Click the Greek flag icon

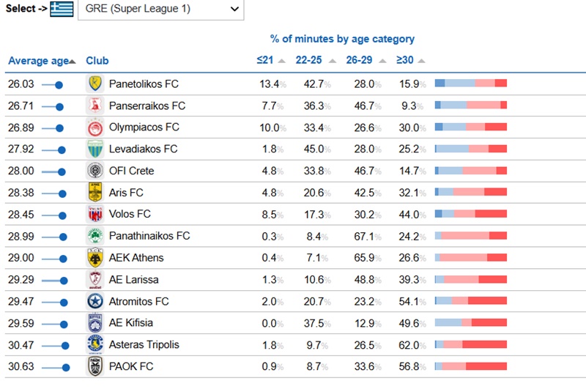point(62,10)
